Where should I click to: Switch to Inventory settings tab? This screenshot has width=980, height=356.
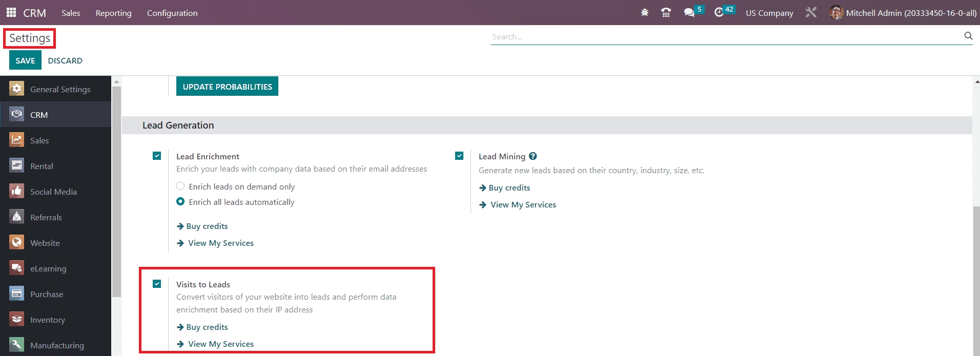(x=47, y=320)
